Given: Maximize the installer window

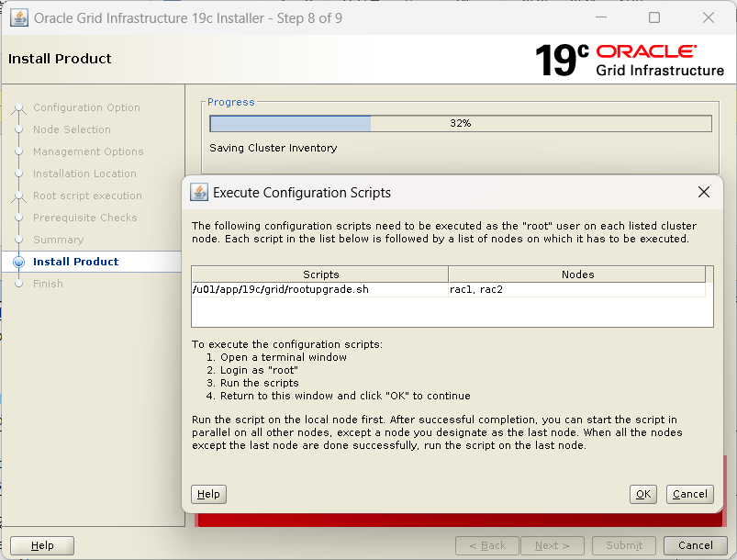Looking at the screenshot, I should 654,17.
